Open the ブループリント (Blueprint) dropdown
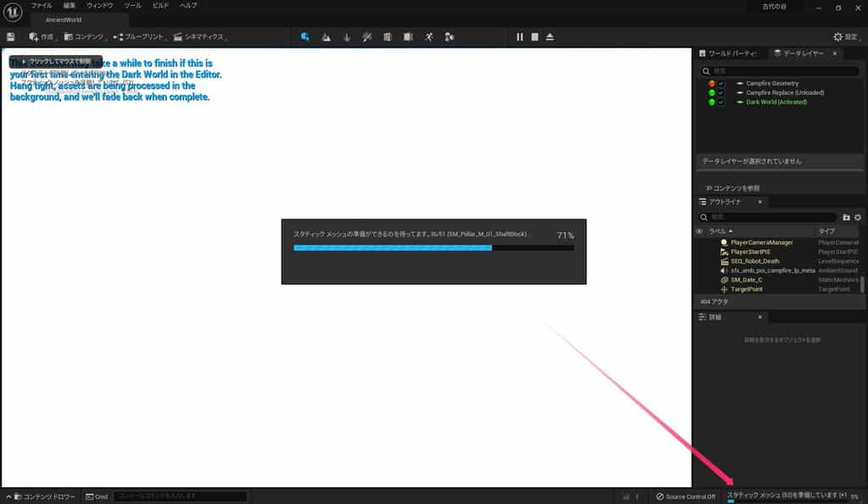The height and width of the screenshot is (504, 868). (x=140, y=37)
